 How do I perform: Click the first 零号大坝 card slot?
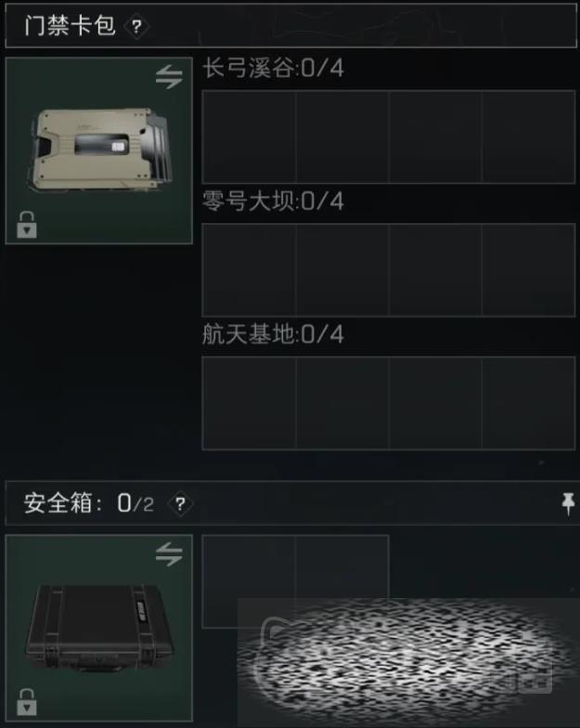click(x=249, y=269)
